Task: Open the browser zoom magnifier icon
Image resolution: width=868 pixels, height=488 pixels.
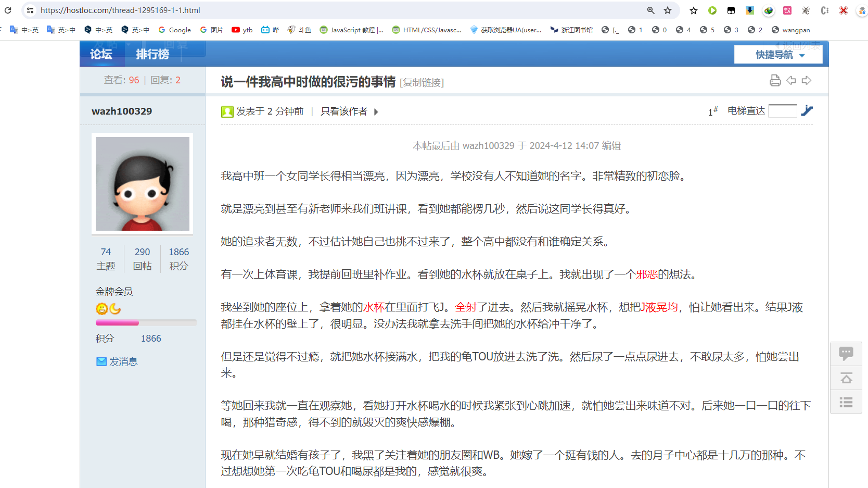Action: (x=650, y=10)
